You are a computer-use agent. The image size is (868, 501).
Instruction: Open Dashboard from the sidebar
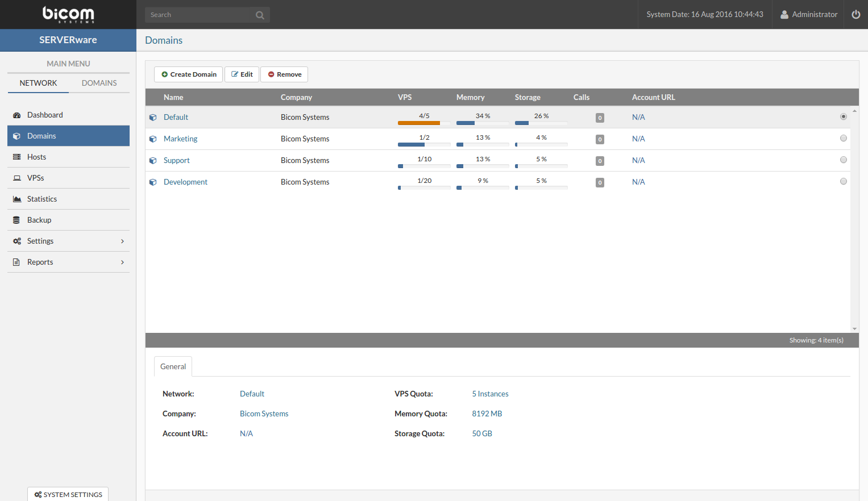click(45, 115)
